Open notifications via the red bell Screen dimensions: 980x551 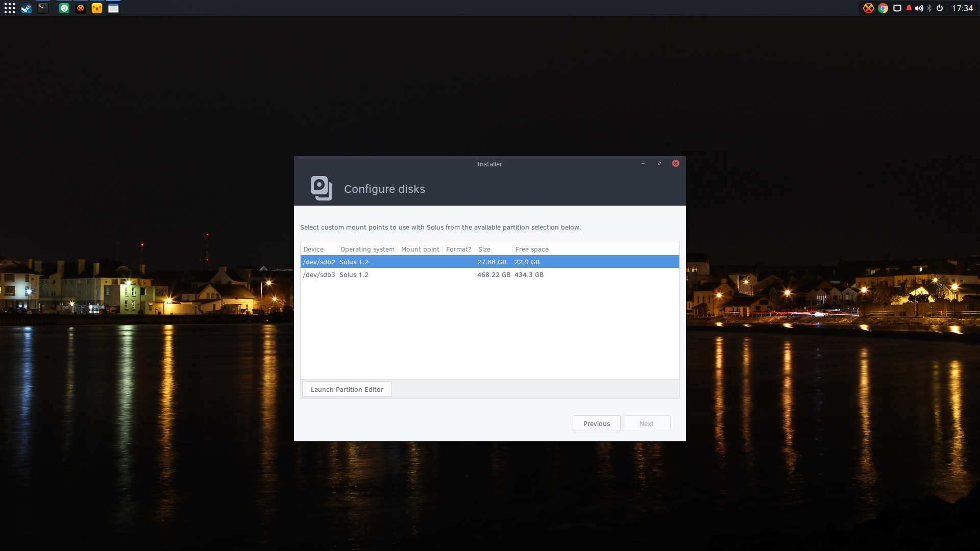pyautogui.click(x=909, y=8)
